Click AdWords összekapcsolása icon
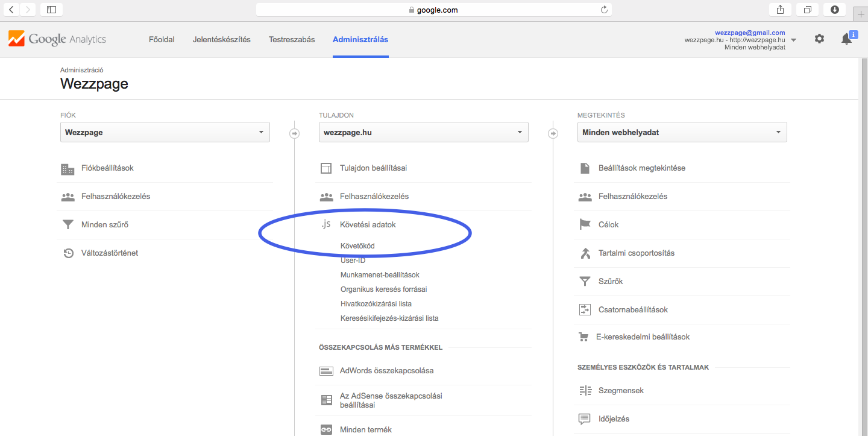868x436 pixels. pyautogui.click(x=326, y=371)
